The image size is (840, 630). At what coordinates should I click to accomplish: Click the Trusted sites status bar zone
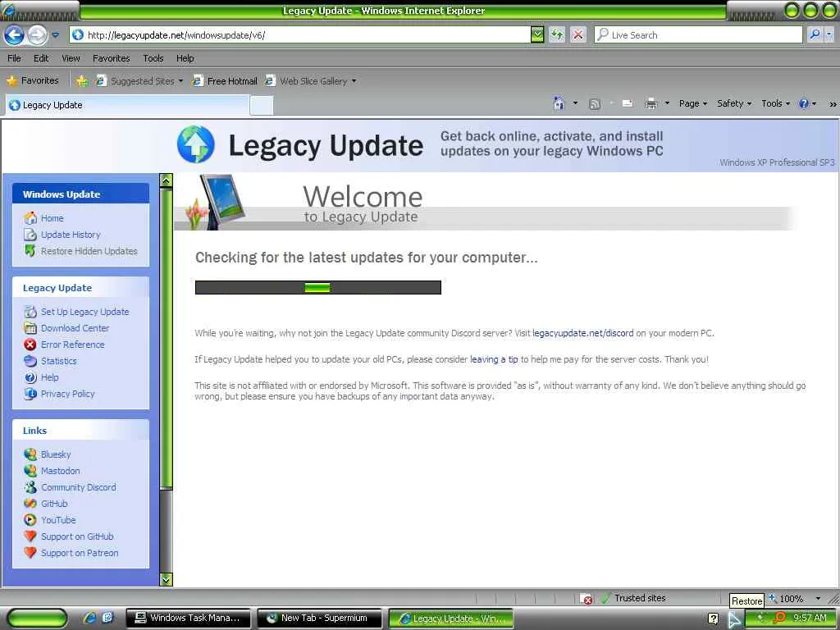pos(635,598)
